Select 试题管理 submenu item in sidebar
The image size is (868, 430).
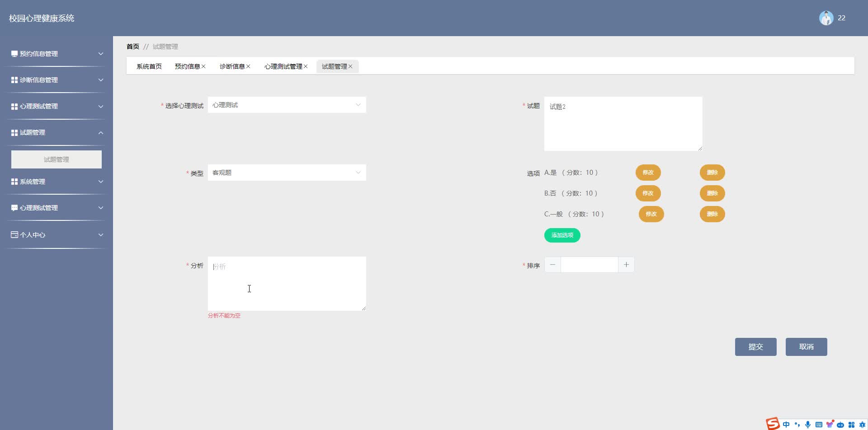pos(57,159)
